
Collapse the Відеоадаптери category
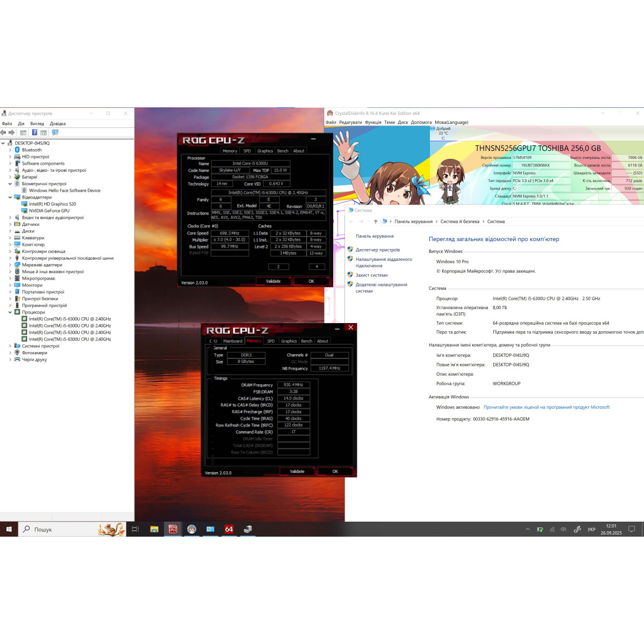point(10,197)
